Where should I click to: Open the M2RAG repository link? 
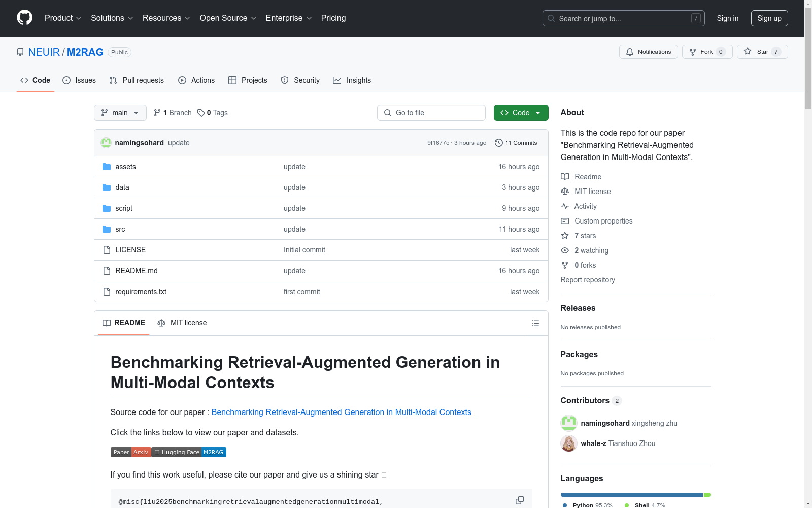[85, 52]
